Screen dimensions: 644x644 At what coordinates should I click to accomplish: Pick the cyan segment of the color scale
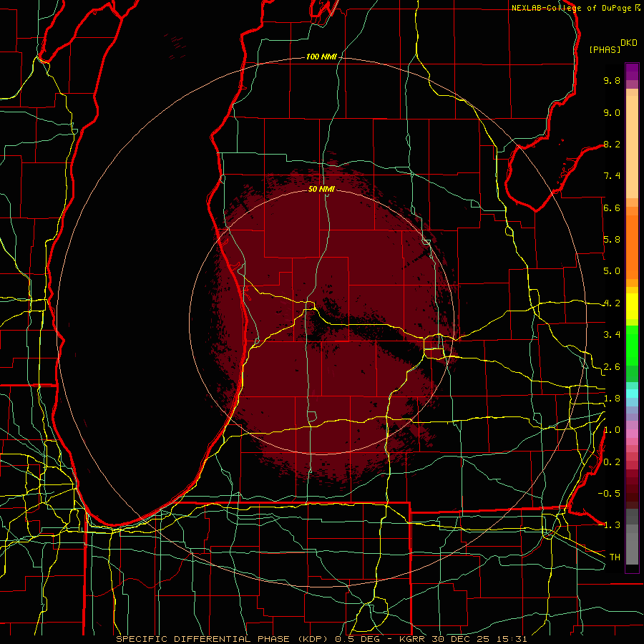(x=632, y=394)
